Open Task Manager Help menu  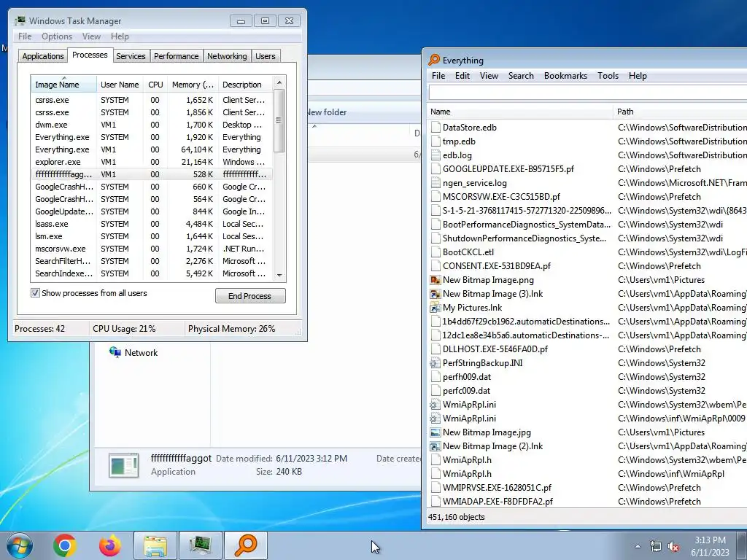pyautogui.click(x=120, y=36)
